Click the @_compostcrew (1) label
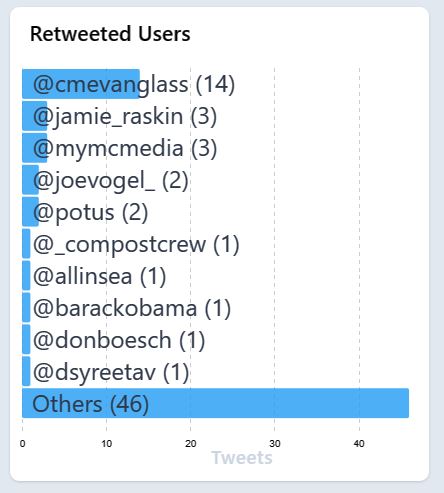Viewport: 444px width, 493px height. pyautogui.click(x=136, y=244)
